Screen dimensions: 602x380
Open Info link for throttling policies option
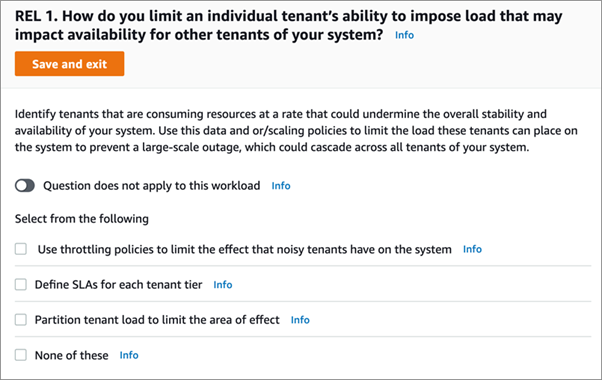click(472, 249)
